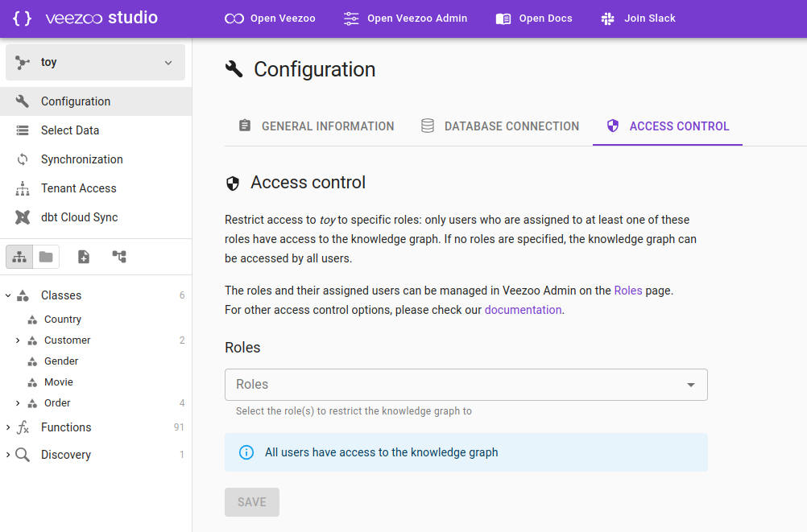Click the database icon on Database Connection tab
The height and width of the screenshot is (532, 807).
(x=428, y=126)
